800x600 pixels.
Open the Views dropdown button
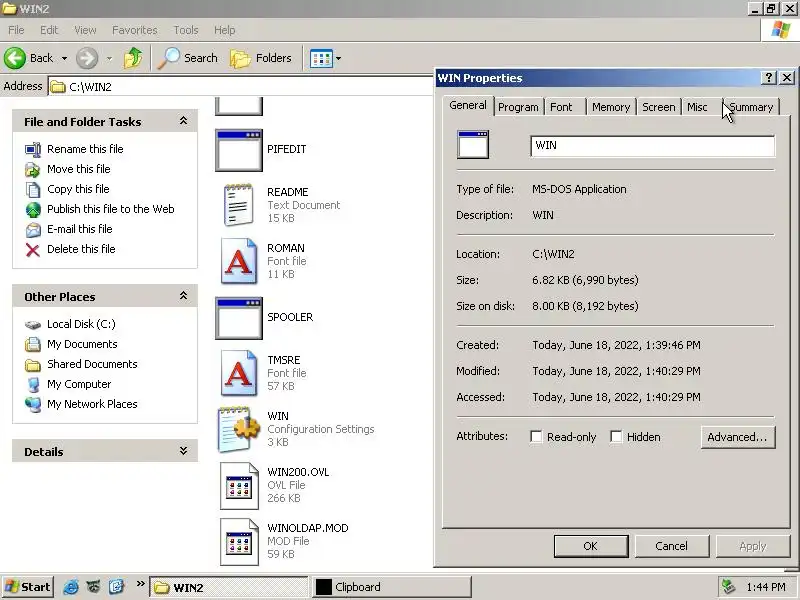click(x=325, y=58)
